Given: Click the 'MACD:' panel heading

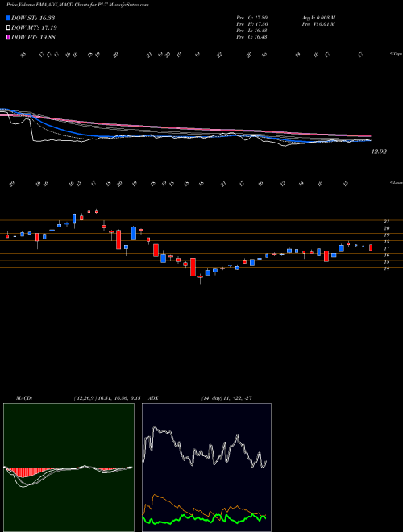Looking at the screenshot, I should 24,398.
